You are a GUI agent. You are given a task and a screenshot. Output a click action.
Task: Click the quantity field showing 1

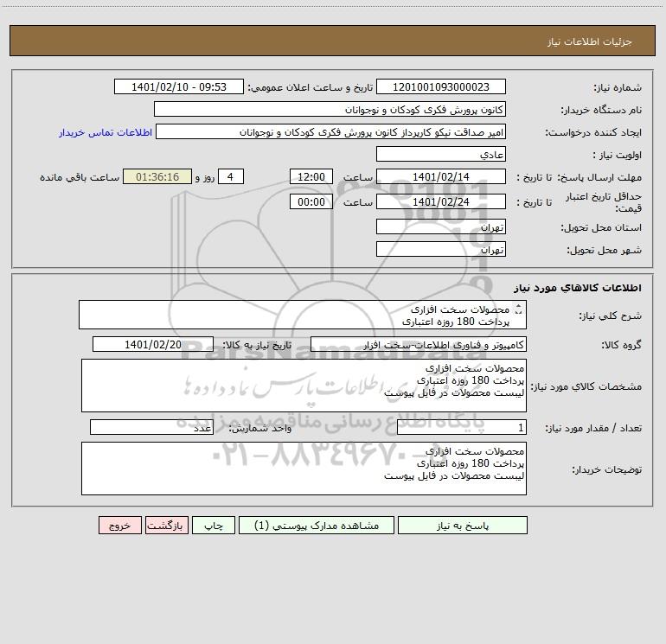click(x=462, y=427)
